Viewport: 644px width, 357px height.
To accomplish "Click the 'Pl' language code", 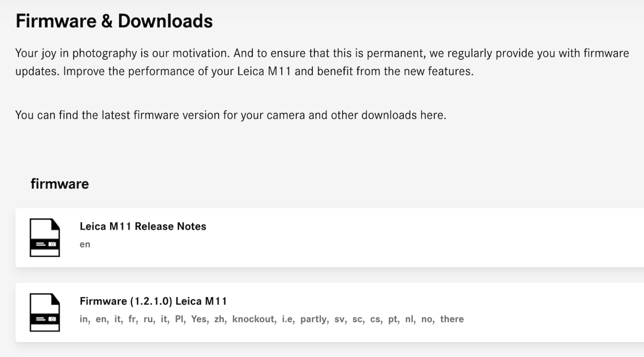I will [x=180, y=319].
